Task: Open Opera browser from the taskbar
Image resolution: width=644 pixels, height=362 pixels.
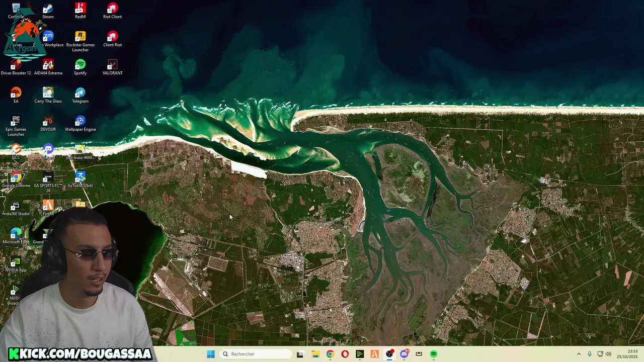Action: coord(345,354)
